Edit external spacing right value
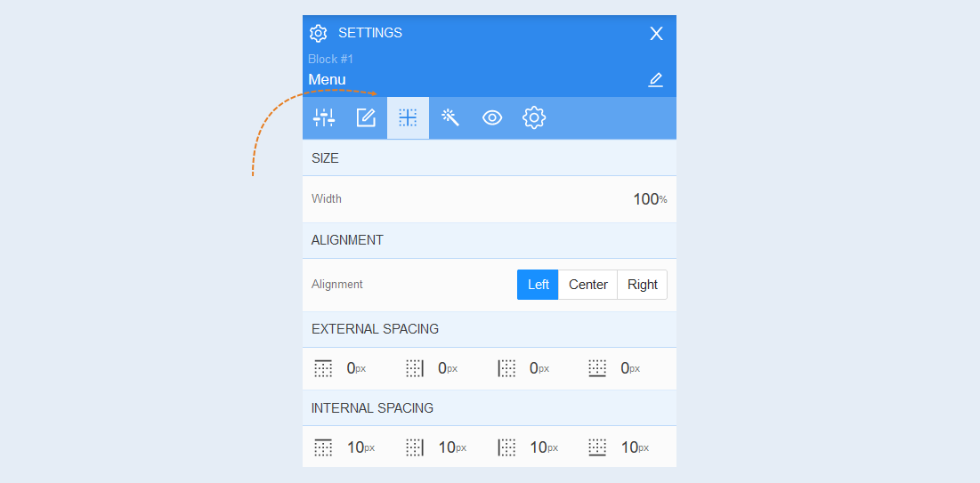This screenshot has height=483, width=980. pos(448,368)
